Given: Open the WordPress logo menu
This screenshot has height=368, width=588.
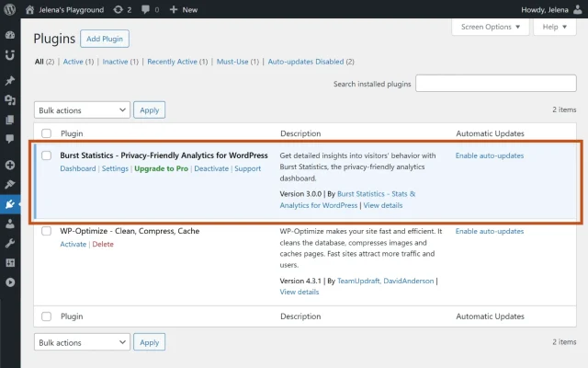Looking at the screenshot, I should [10, 9].
